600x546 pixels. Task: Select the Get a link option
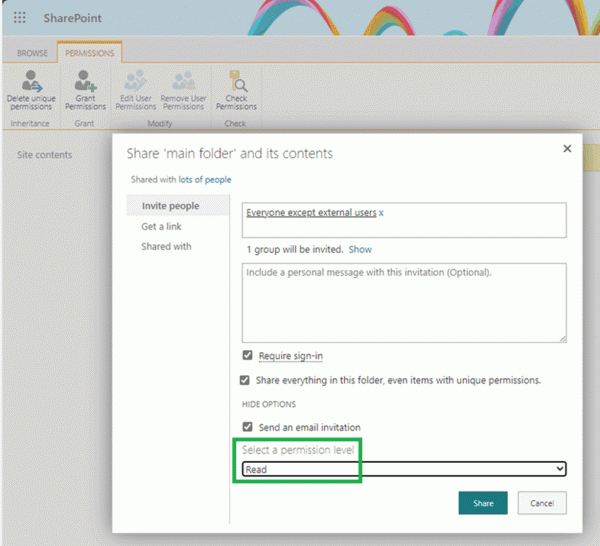tap(161, 226)
